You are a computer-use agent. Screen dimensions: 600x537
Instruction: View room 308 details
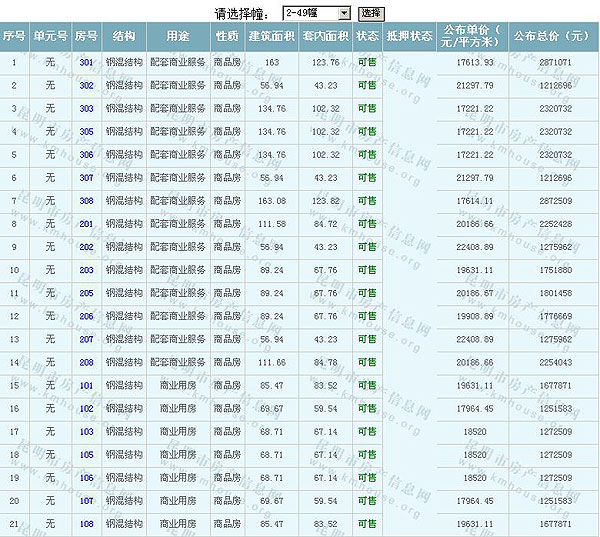86,201
